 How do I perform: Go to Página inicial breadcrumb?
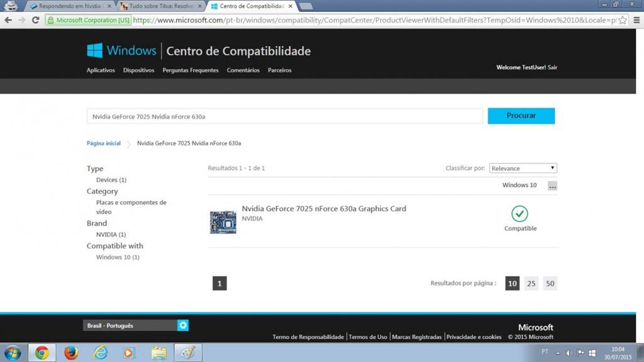click(x=104, y=143)
